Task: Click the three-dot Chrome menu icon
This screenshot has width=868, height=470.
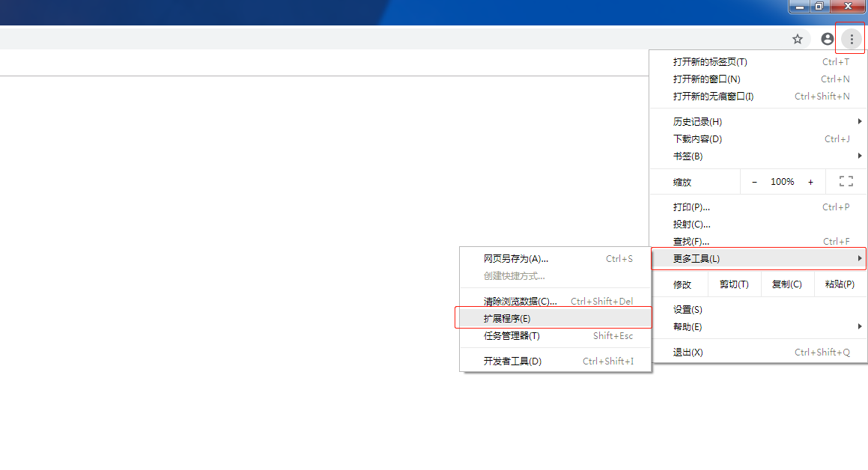Action: [x=852, y=39]
